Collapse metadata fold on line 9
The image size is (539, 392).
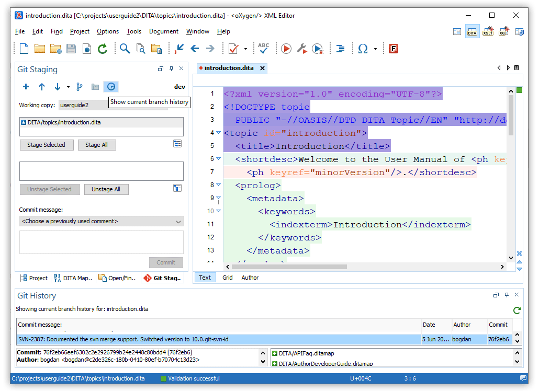pyautogui.click(x=218, y=198)
